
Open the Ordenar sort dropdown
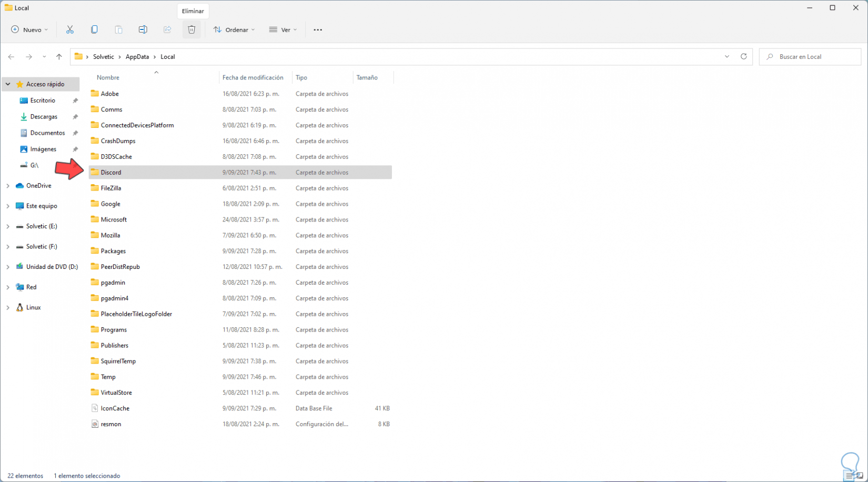point(234,30)
